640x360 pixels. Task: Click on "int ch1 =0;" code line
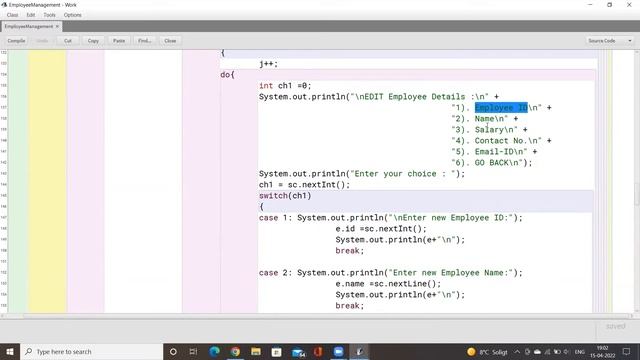pyautogui.click(x=285, y=86)
